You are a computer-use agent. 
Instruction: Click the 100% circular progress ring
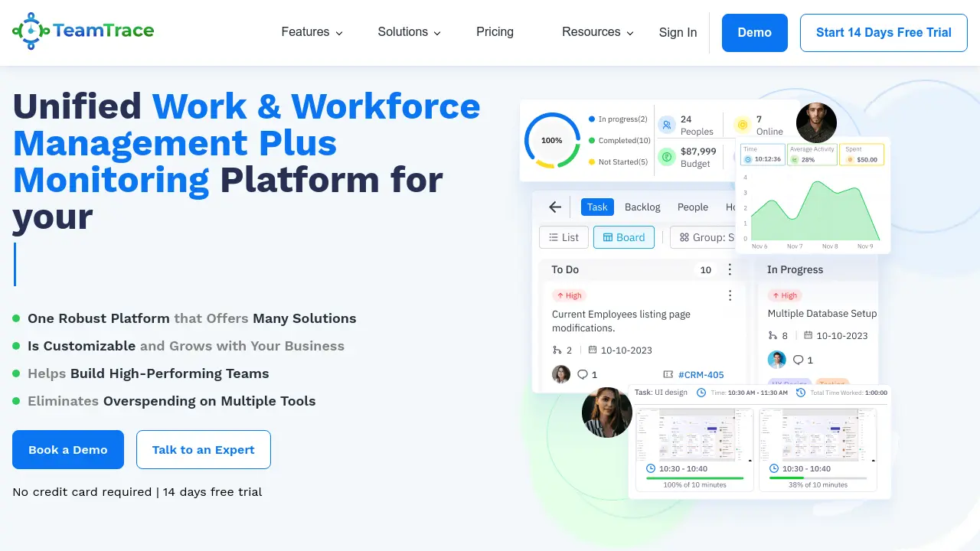(552, 141)
